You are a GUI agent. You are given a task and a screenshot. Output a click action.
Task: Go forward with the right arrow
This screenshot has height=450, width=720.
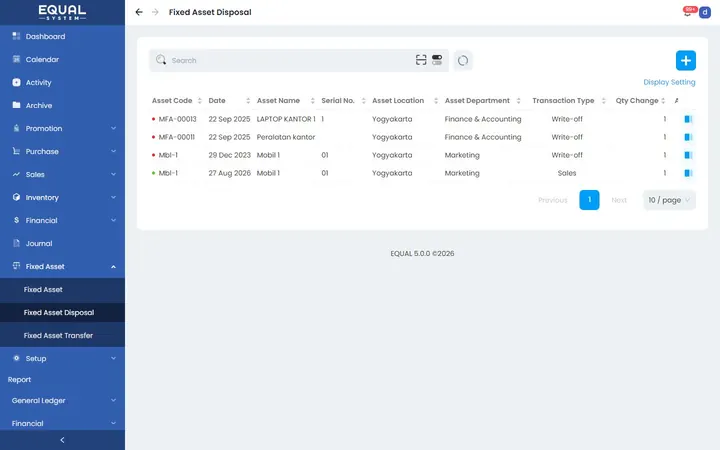(155, 12)
